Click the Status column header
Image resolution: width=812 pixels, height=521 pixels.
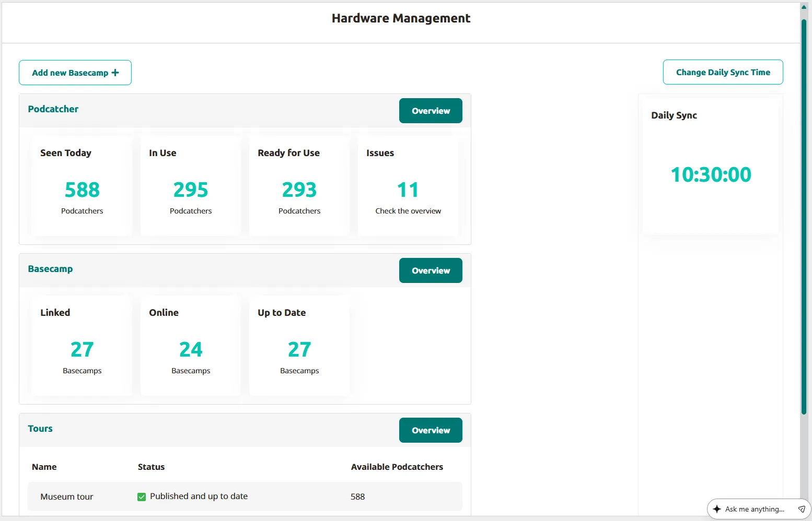(151, 467)
